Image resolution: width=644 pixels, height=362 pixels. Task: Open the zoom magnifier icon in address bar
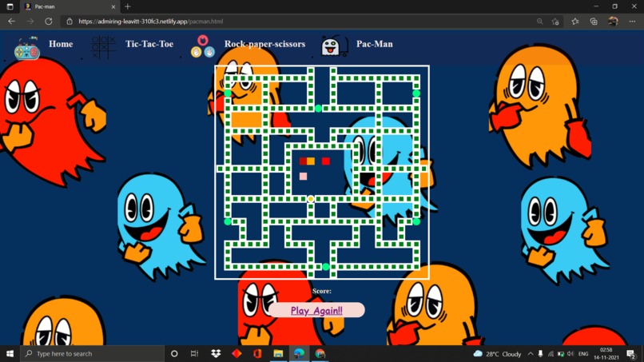[x=539, y=22]
